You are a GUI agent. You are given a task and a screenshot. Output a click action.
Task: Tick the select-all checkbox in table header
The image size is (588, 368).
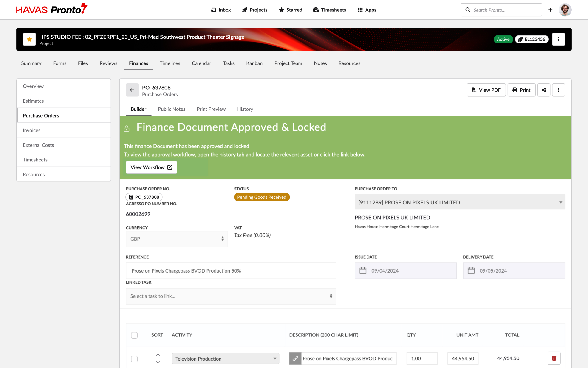coord(134,335)
